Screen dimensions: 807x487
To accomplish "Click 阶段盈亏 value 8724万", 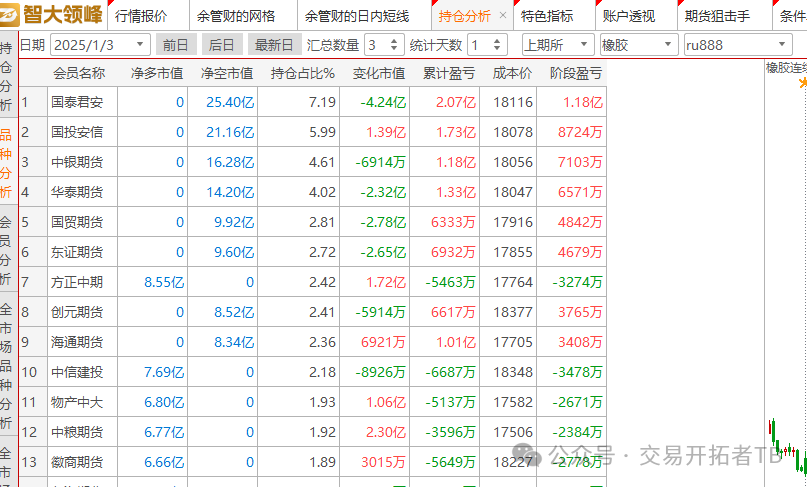I will (x=580, y=132).
